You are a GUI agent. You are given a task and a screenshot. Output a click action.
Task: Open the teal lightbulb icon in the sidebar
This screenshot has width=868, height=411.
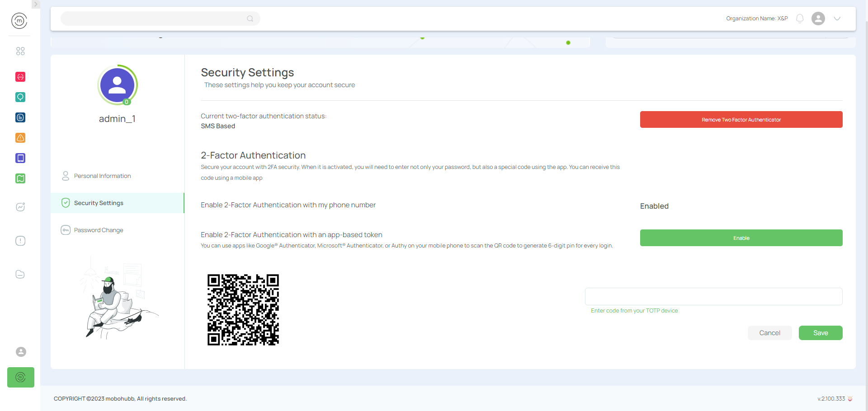(20, 97)
